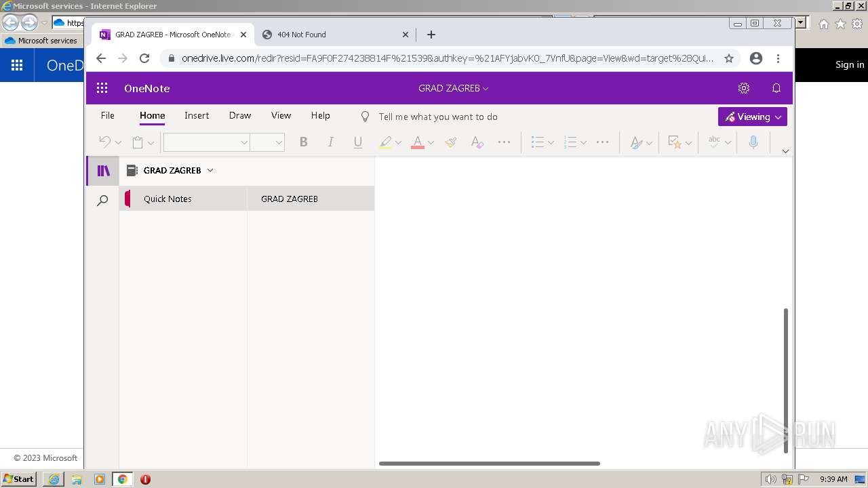
Task: Click the vertical scrollbar thumb
Action: (x=786, y=380)
